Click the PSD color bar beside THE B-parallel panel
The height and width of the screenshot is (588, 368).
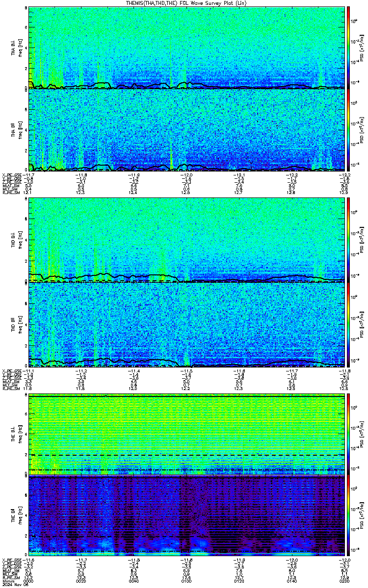click(348, 515)
